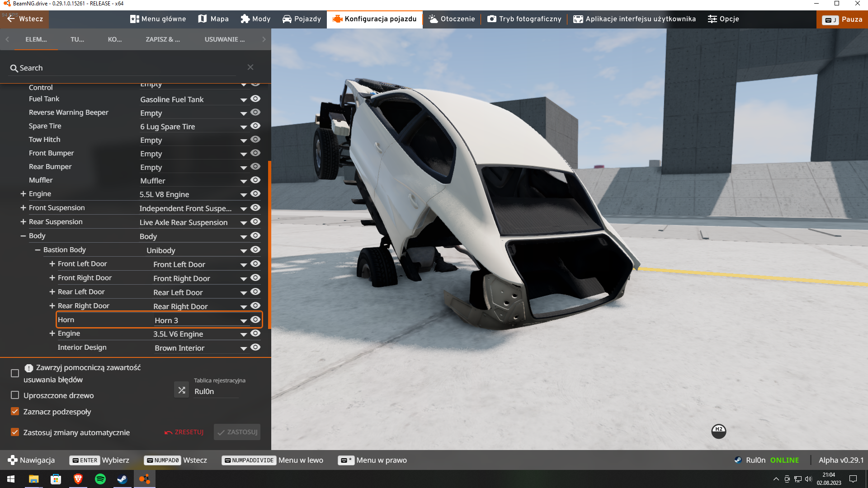Open the Opcje settings

(723, 19)
